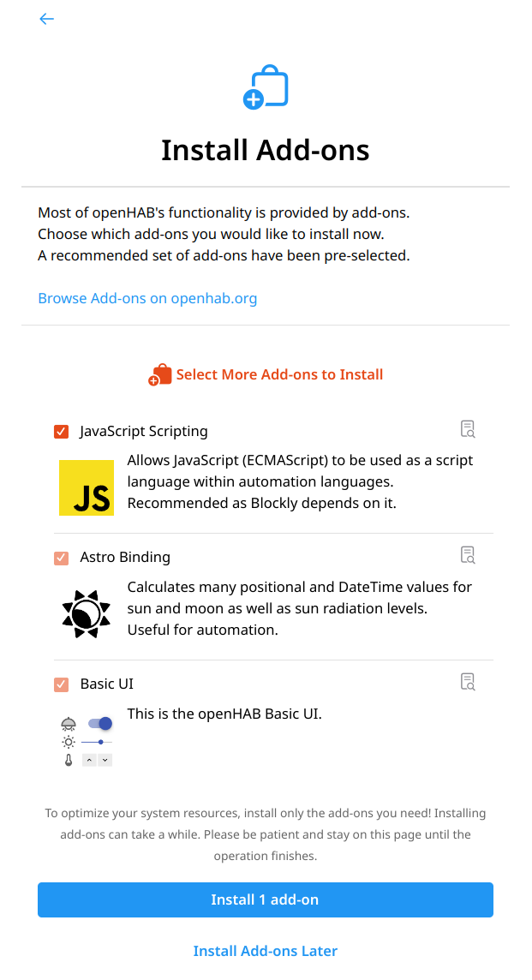Click the Astro Binding sun icon
This screenshot has width=532, height=980.
[87, 613]
